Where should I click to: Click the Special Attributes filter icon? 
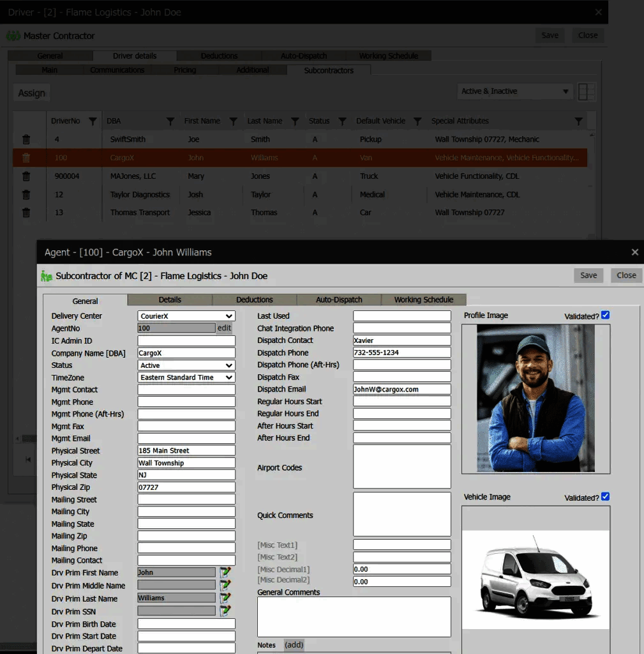point(578,121)
